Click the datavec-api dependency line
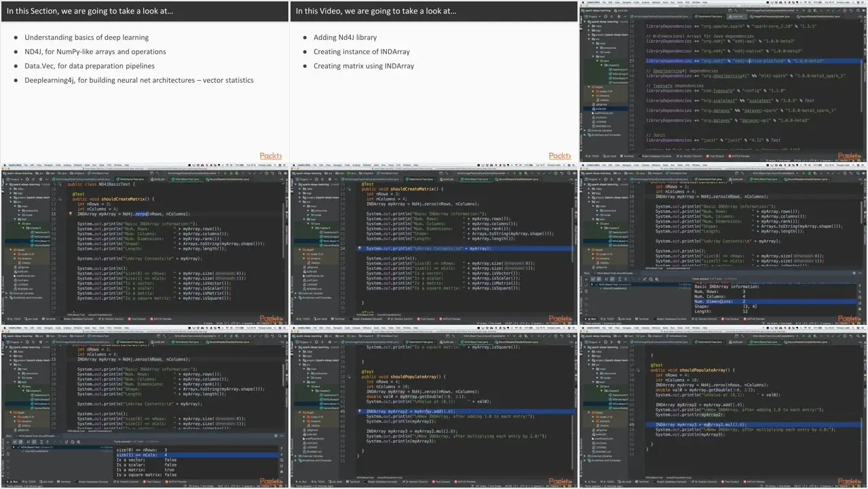868x489 pixels. (728, 121)
